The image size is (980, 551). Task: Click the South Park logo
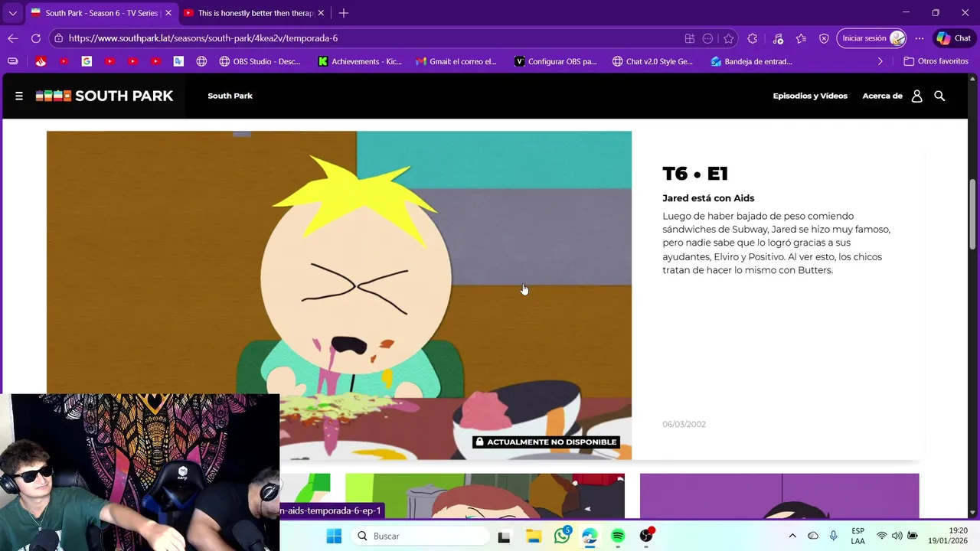[x=104, y=96]
